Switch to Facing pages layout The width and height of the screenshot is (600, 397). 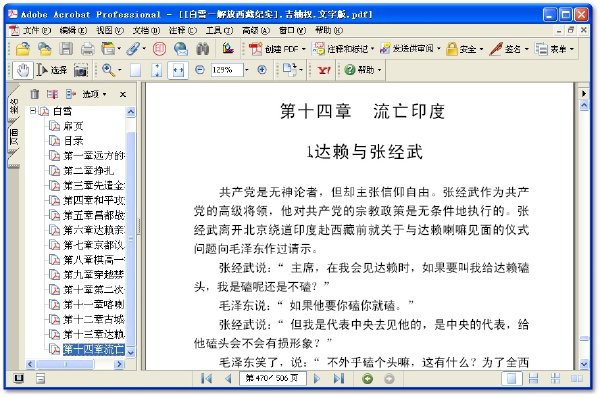pyautogui.click(x=577, y=379)
